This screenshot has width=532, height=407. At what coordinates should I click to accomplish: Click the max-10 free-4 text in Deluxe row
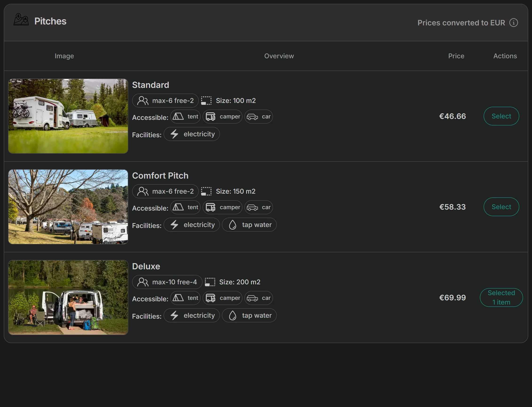[174, 282]
